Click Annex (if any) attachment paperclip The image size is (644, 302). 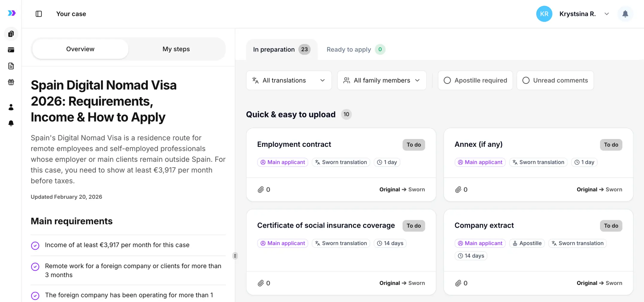pyautogui.click(x=458, y=190)
